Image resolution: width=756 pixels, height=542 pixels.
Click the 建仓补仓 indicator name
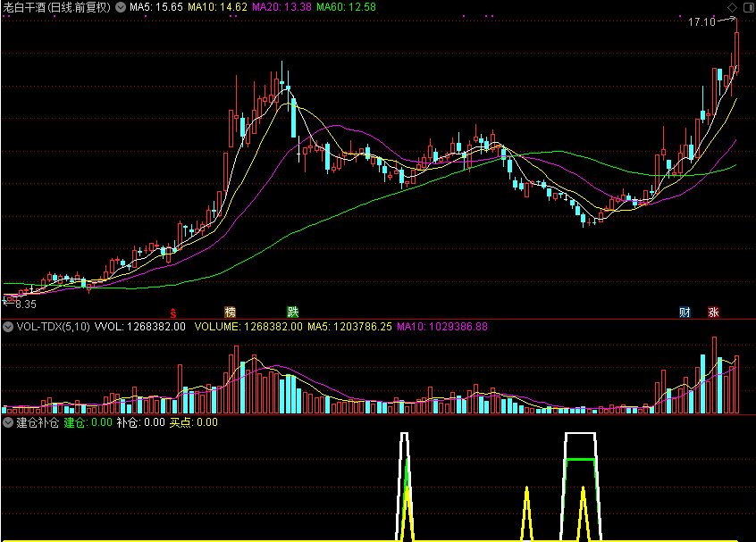(38, 422)
